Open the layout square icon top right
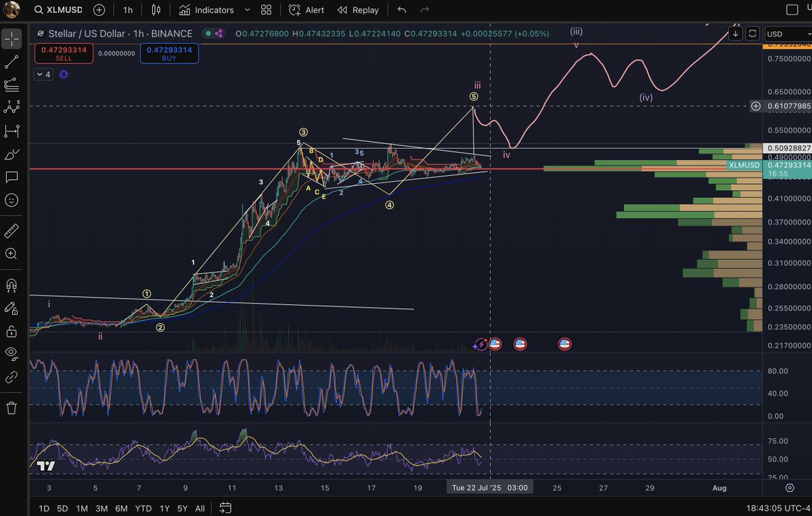 pyautogui.click(x=793, y=9)
